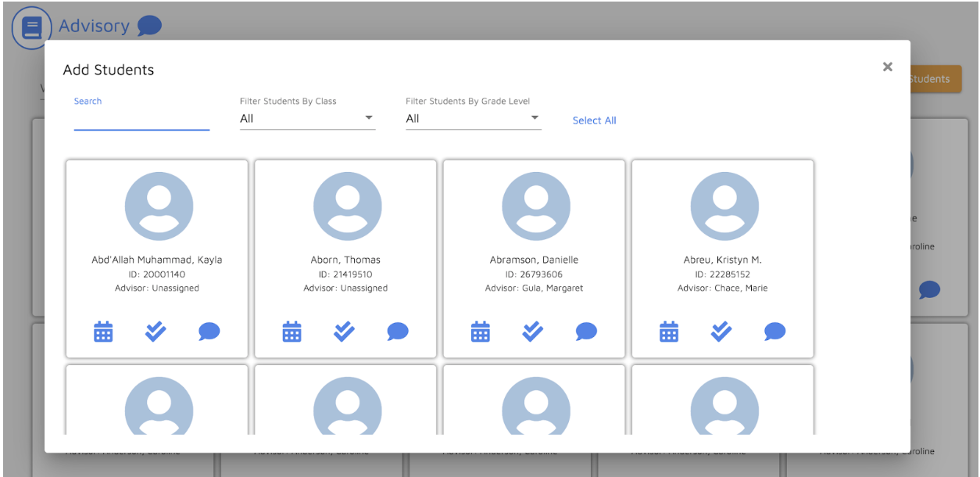Screen dimensions: 980x477
Task: Select the double-check icon for Abreu, Kristyn M.
Action: tap(721, 332)
